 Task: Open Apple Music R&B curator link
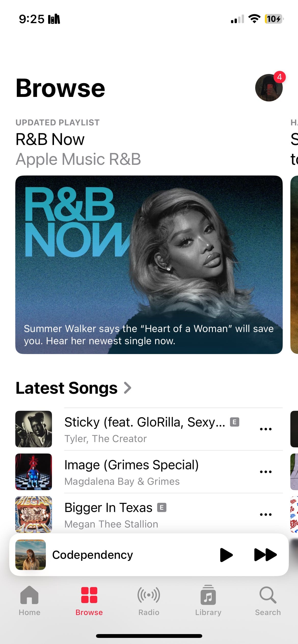[78, 159]
